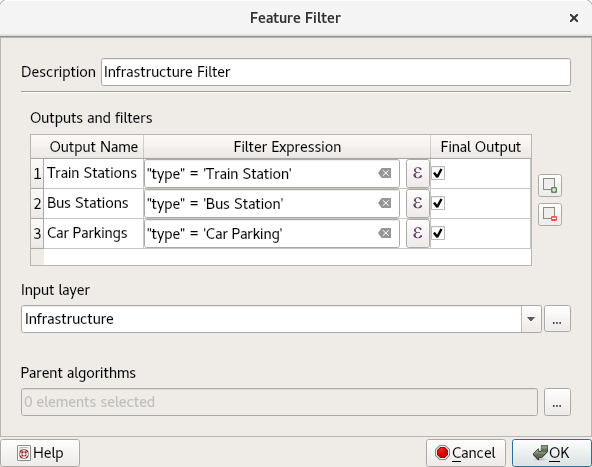Remove selected output row button
Image resolution: width=592 pixels, height=467 pixels.
click(x=550, y=214)
